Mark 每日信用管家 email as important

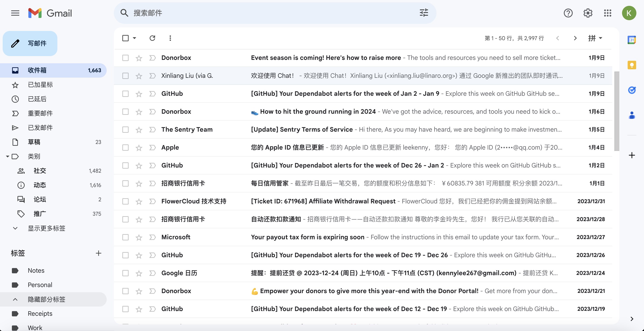click(x=152, y=183)
